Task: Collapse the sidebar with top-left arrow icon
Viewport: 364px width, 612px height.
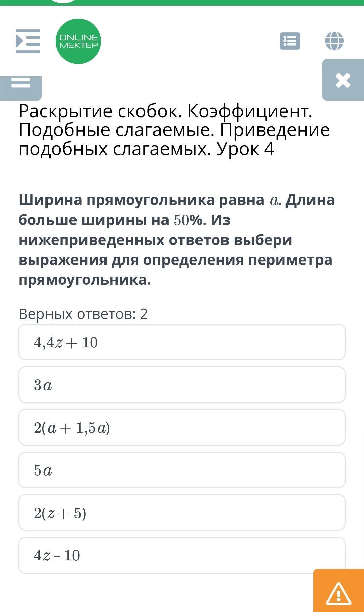Action: tap(28, 41)
